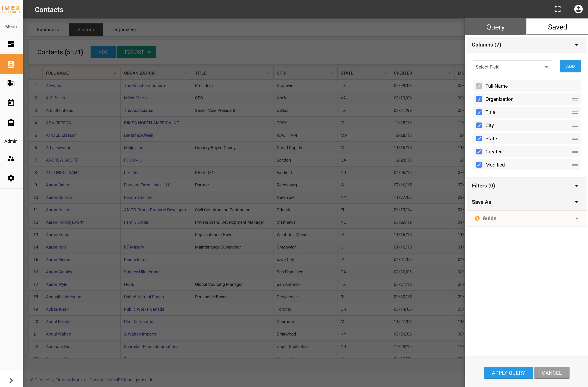
Task: Enter fullscreen mode via the top bar icon
Action: point(558,9)
